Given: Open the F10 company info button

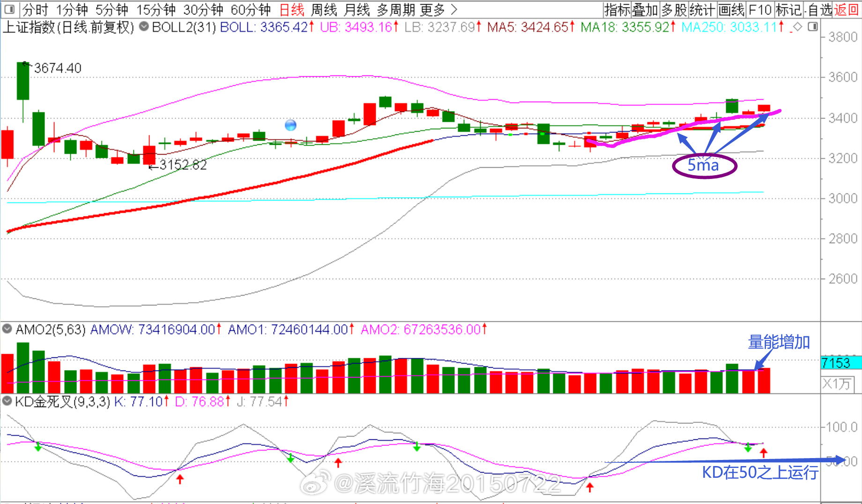Looking at the screenshot, I should point(760,9).
